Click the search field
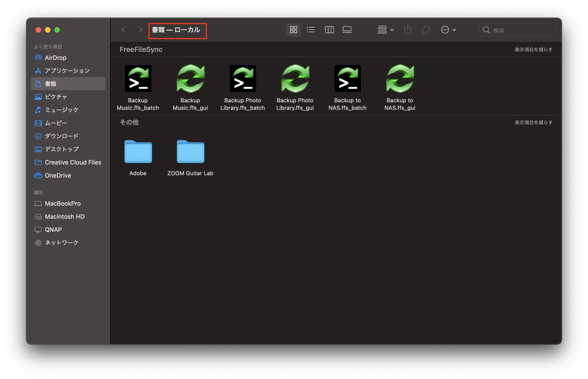The height and width of the screenshot is (379, 588). click(x=520, y=30)
